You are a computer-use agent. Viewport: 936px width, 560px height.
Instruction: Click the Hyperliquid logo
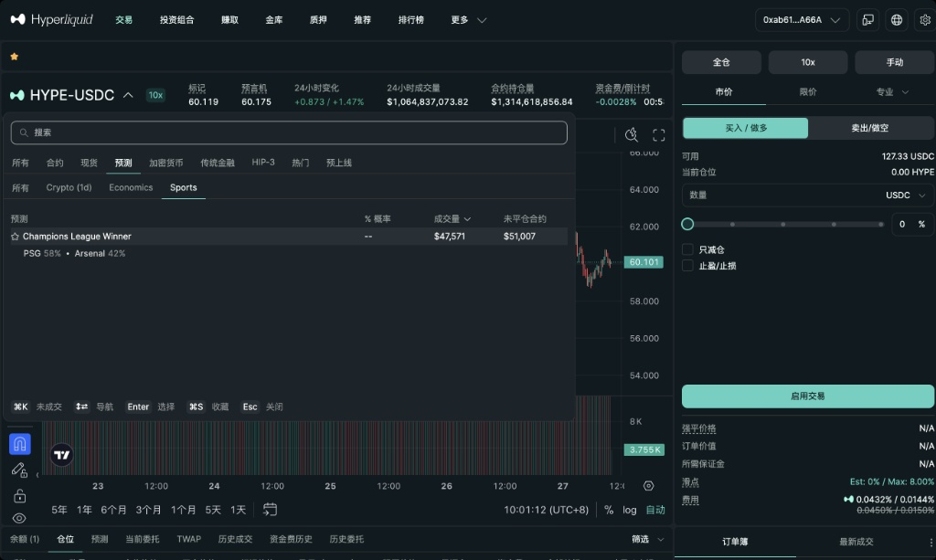tap(52, 20)
